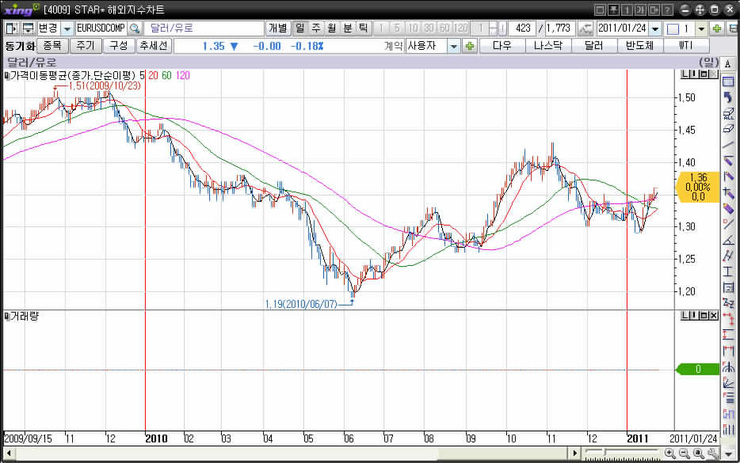This screenshot has height=463, width=740.
Task: Click the zoom reset magnifier icon
Action: (698, 454)
